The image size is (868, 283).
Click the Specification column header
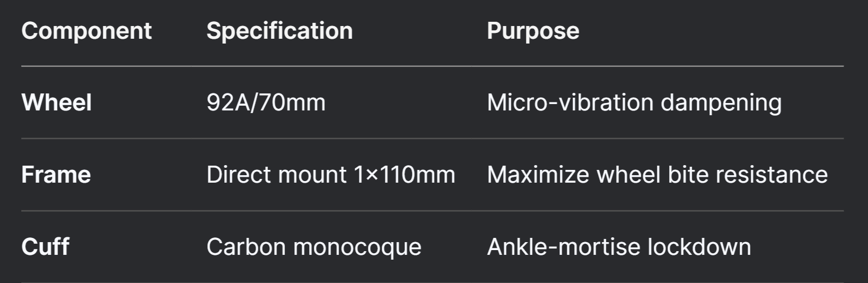tap(279, 31)
